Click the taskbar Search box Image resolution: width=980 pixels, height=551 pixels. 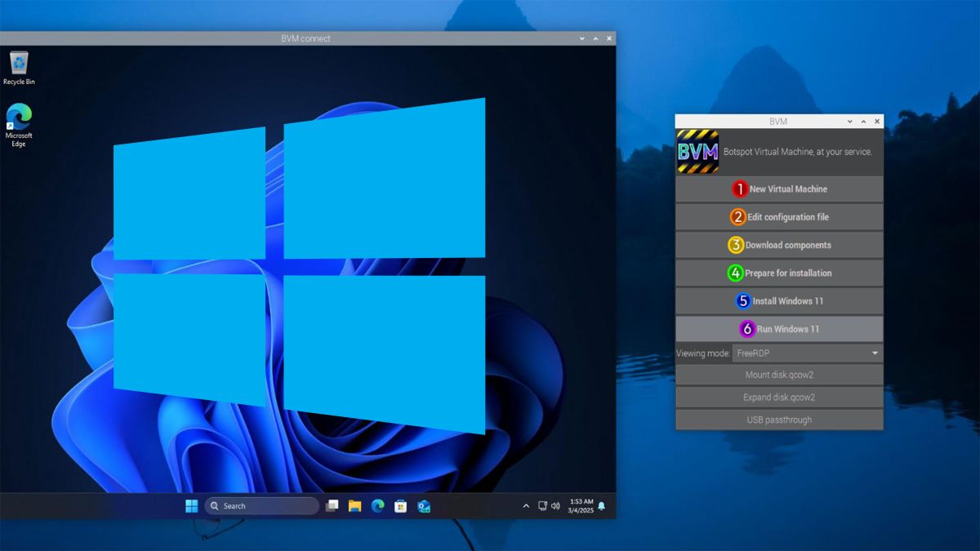coord(261,505)
